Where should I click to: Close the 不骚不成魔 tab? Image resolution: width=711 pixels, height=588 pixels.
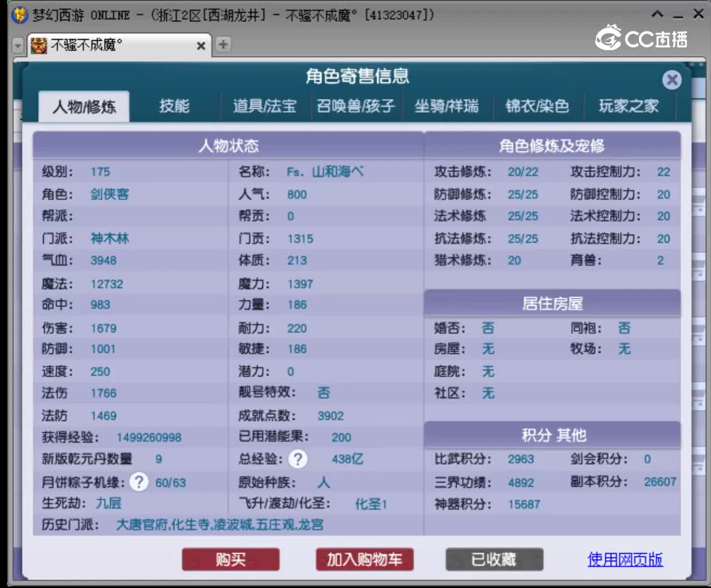tap(201, 46)
